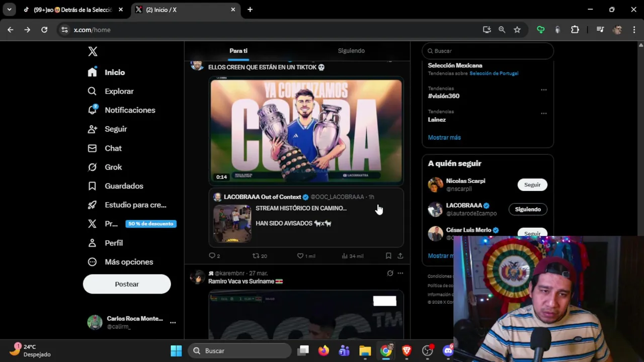The width and height of the screenshot is (644, 362).
Task: Open account menu for Carlos Roca Monte
Action: tap(132, 322)
